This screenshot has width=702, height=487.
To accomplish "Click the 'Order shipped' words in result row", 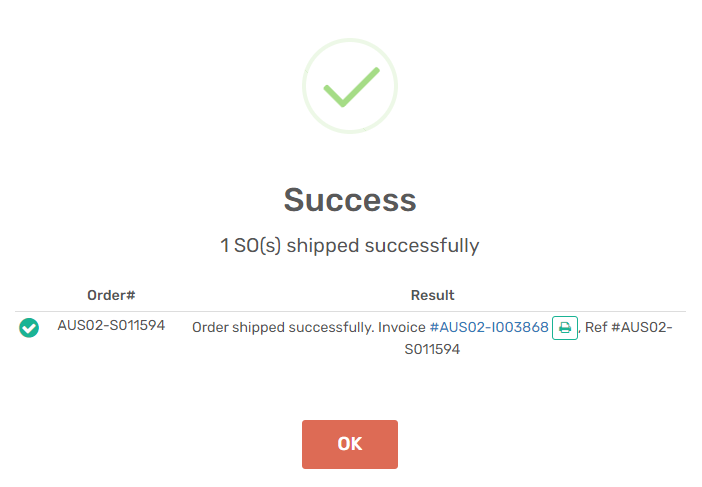I will point(239,327).
